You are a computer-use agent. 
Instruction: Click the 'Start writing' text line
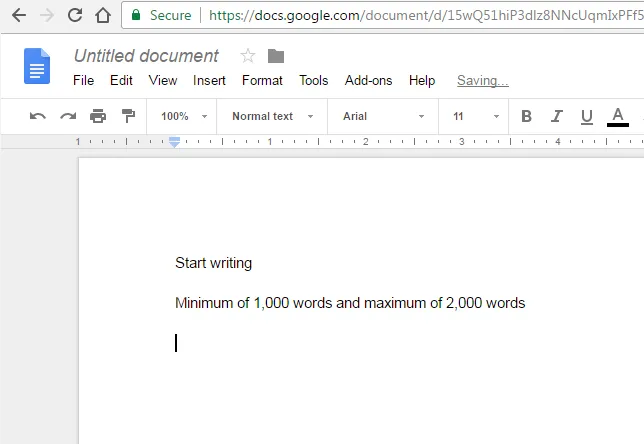pyautogui.click(x=213, y=263)
